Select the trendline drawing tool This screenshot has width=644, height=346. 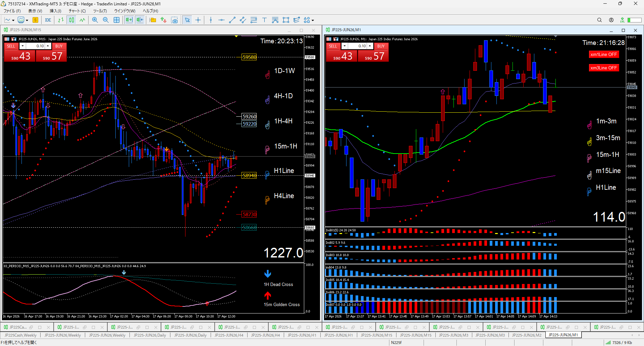coord(232,20)
